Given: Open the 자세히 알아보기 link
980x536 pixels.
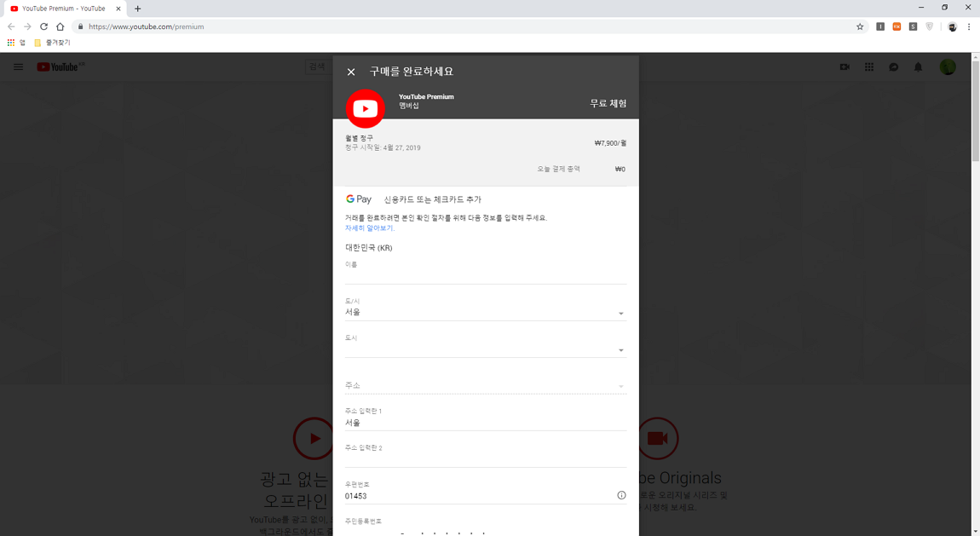Looking at the screenshot, I should [369, 228].
